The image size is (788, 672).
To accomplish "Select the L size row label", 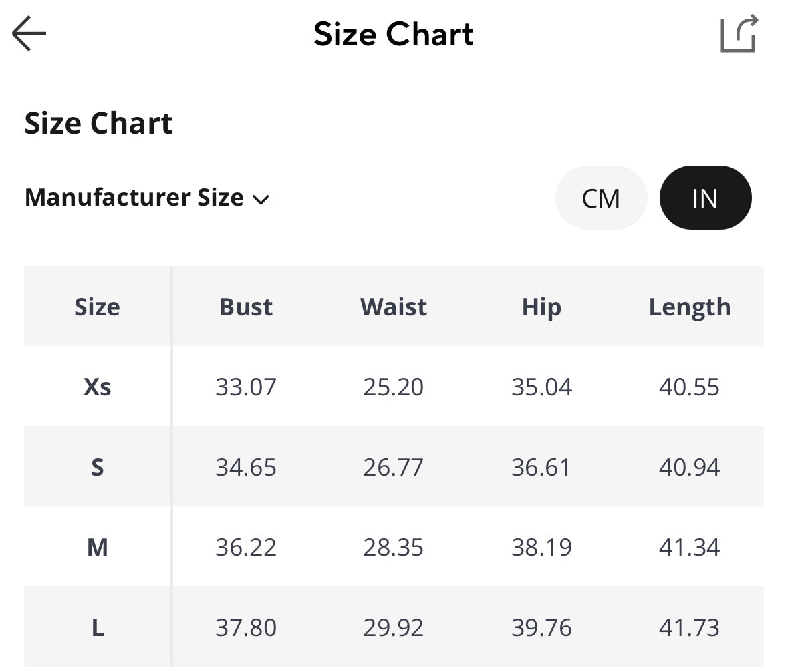I will tap(97, 627).
